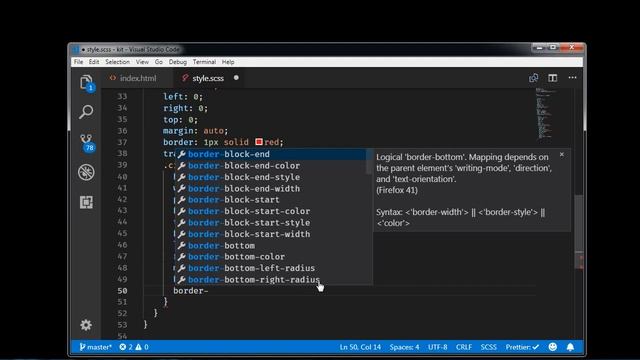Select border-block-start-style suggestion
Viewport: 640px width, 360px height.
[x=271, y=222]
